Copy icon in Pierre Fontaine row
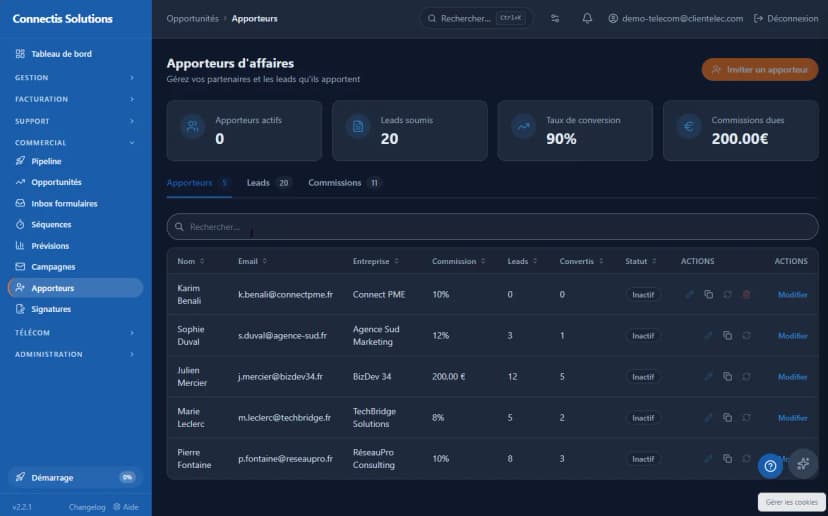828x516 pixels. [728, 459]
